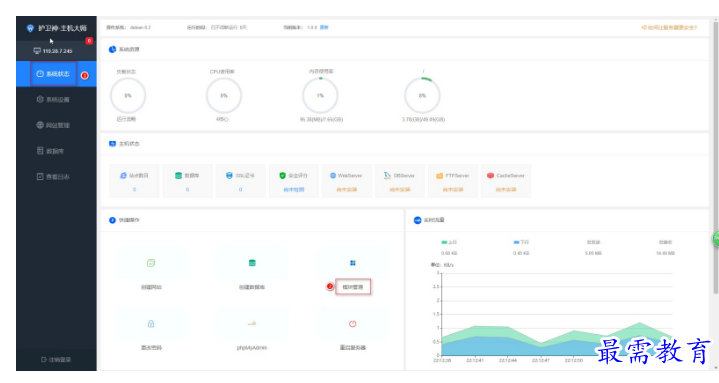This screenshot has width=719, height=383.
Task: Click the 站点数目 card
Action: click(x=134, y=181)
